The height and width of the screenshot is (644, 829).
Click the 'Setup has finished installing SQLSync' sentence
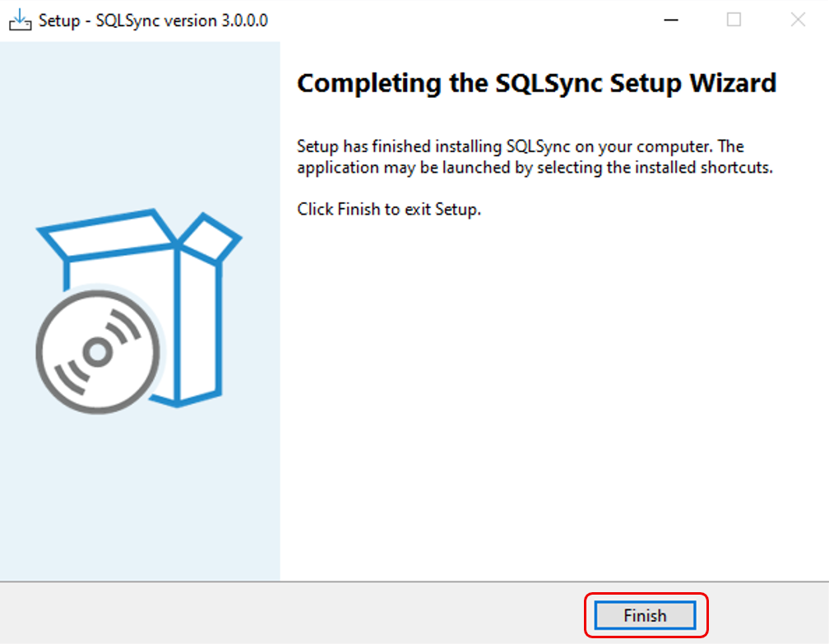coord(520,146)
